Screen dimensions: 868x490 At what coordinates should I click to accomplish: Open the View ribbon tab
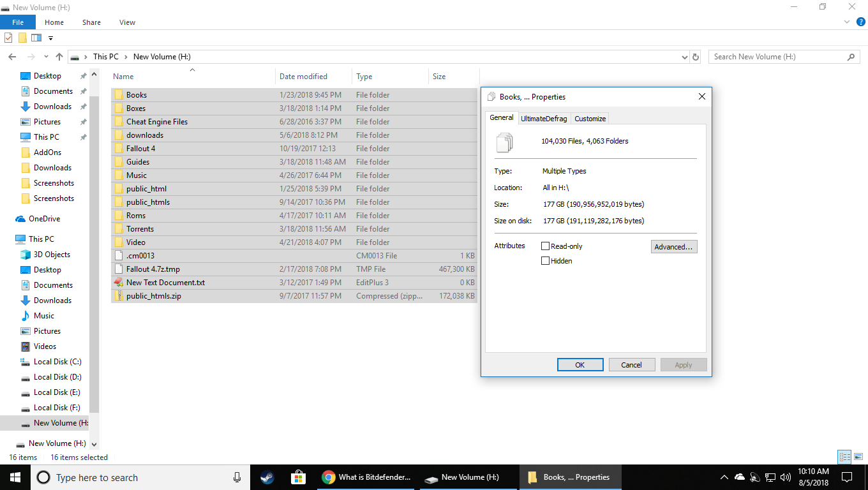pyautogui.click(x=128, y=22)
